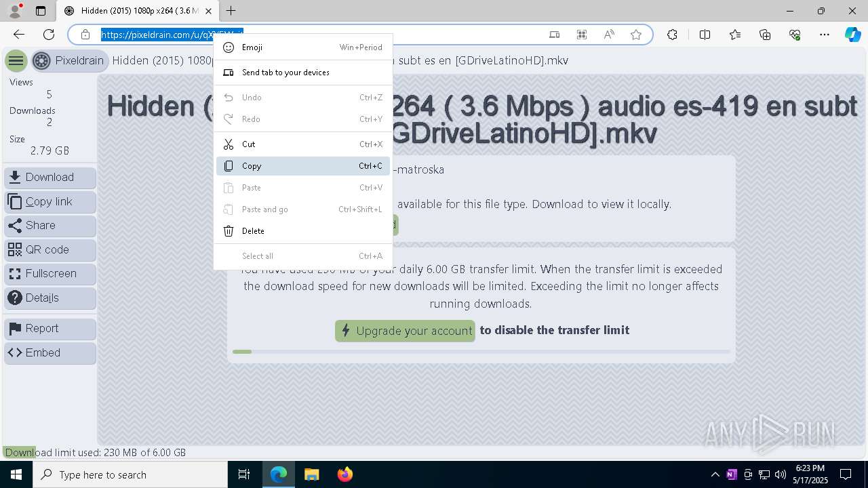Viewport: 868px width, 488px height.
Task: Click the address bar URL
Action: (x=172, y=35)
